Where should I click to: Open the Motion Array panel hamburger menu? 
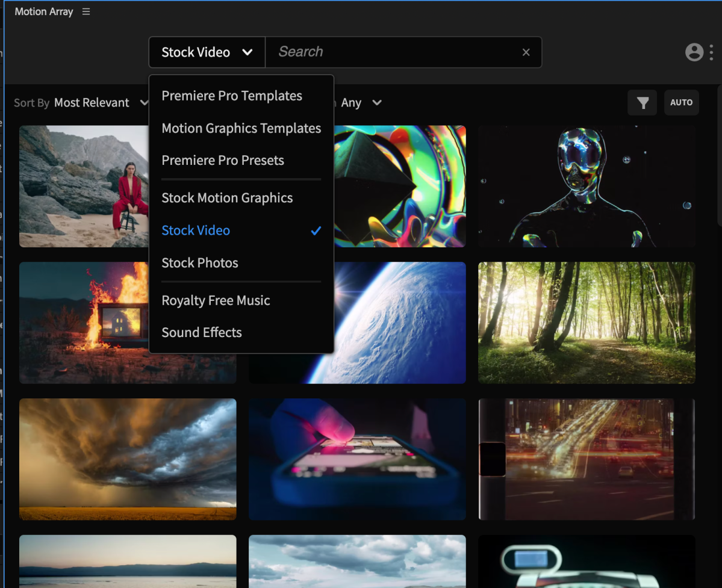(86, 11)
